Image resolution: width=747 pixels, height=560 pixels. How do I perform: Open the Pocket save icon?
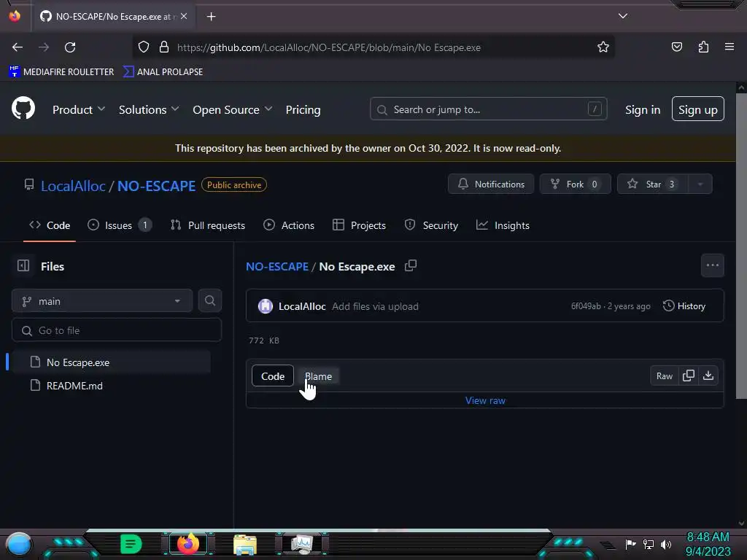pyautogui.click(x=676, y=47)
